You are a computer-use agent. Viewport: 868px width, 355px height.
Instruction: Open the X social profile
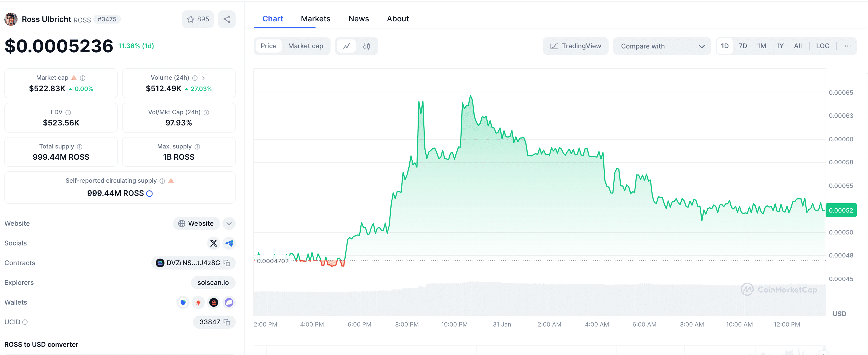pyautogui.click(x=214, y=243)
